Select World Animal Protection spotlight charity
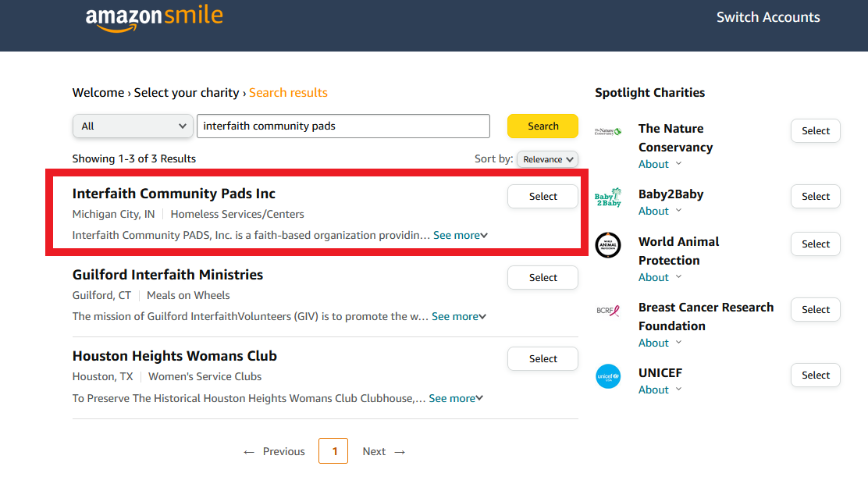The image size is (868, 484). (x=816, y=244)
